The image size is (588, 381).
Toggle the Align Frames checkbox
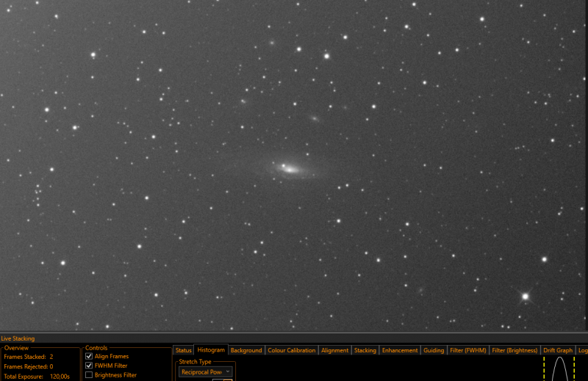coord(89,356)
